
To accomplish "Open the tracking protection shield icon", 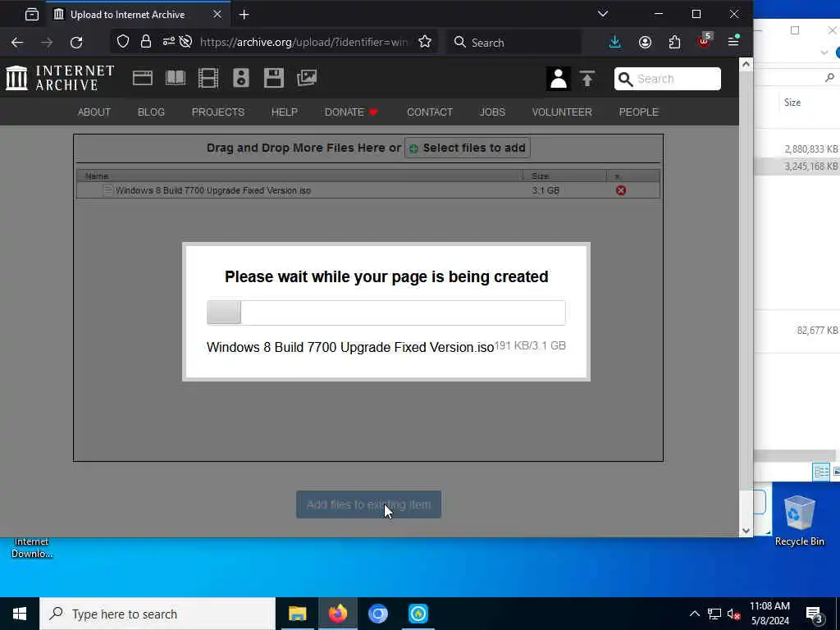I will (123, 42).
